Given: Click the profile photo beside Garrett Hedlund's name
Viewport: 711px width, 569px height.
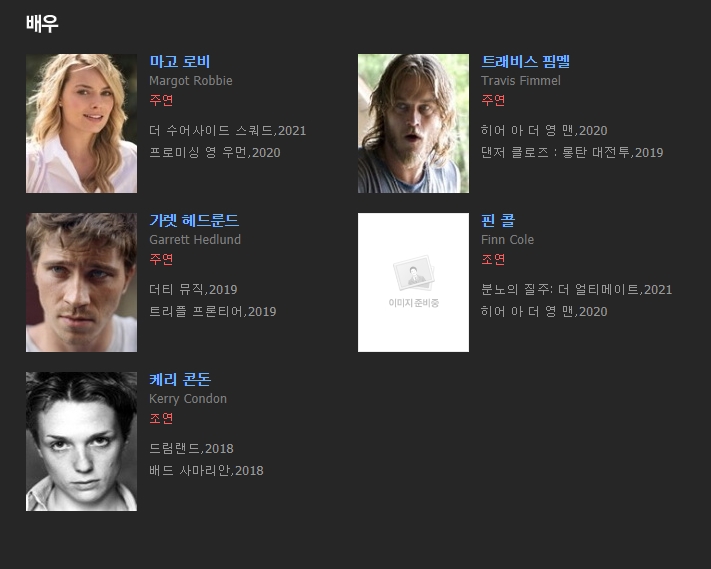Looking at the screenshot, I should (81, 282).
